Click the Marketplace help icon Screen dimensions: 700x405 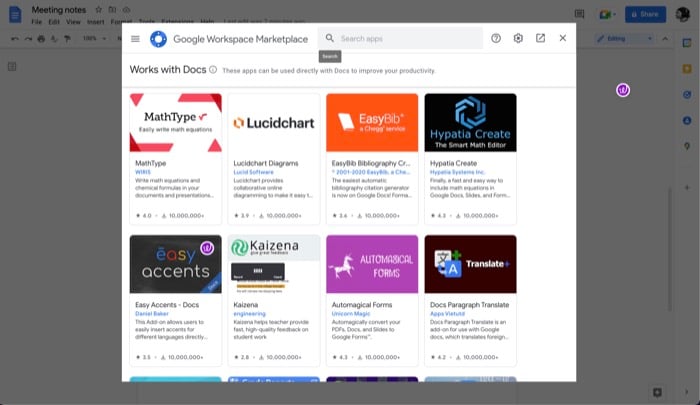[496, 38]
